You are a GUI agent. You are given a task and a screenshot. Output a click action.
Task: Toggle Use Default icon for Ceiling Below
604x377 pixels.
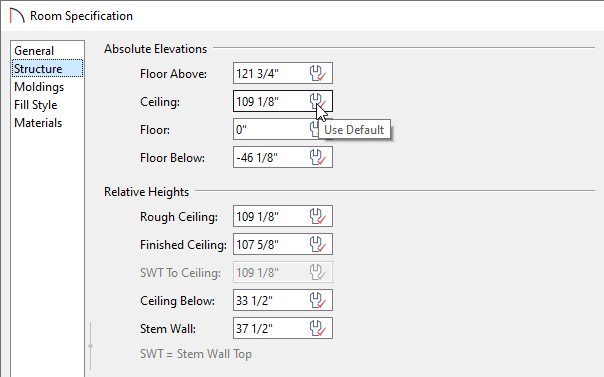click(318, 300)
